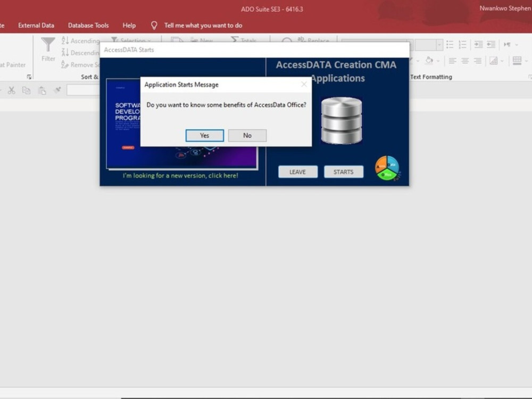Expand the text direction dropdown arrow
The width and height of the screenshot is (532, 399).
[x=517, y=45]
